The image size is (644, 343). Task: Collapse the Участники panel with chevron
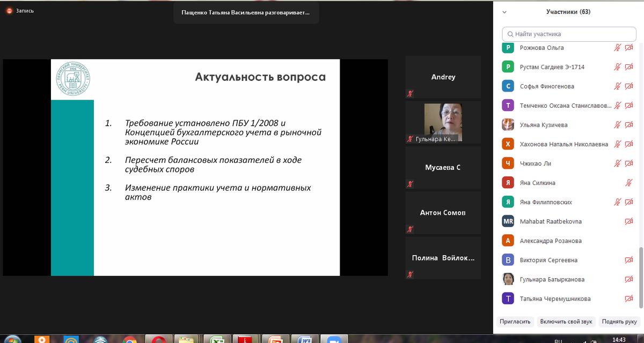coord(504,12)
